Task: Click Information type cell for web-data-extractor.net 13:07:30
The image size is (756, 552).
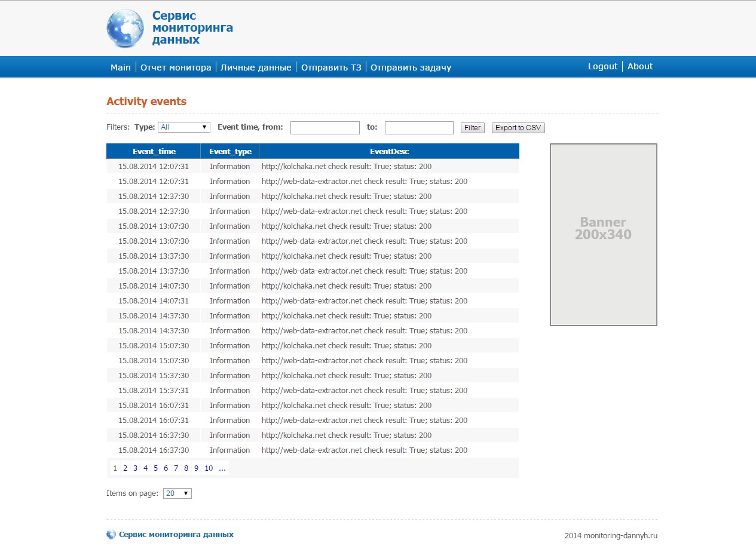Action: click(230, 241)
